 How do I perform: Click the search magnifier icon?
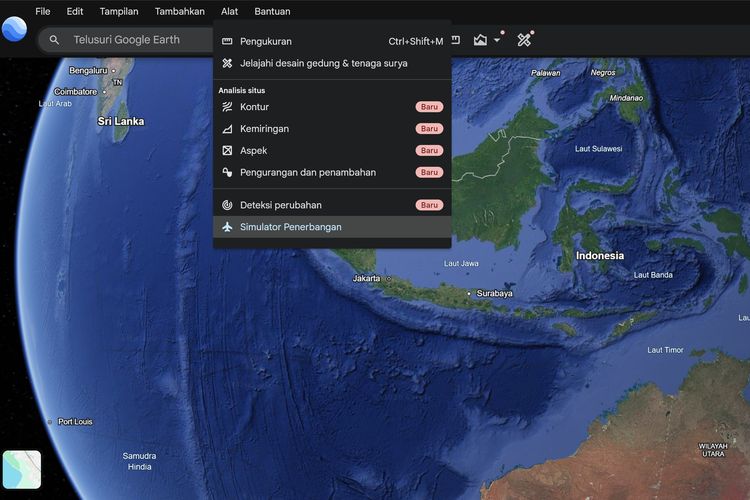click(55, 40)
